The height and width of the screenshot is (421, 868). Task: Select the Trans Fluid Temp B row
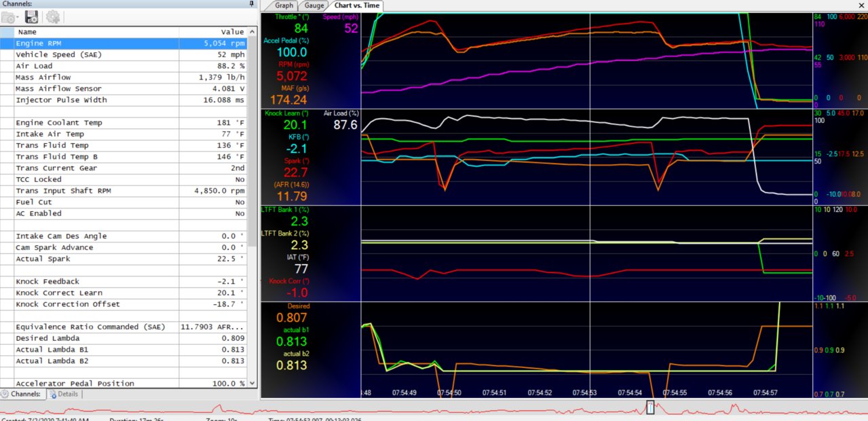tap(124, 156)
